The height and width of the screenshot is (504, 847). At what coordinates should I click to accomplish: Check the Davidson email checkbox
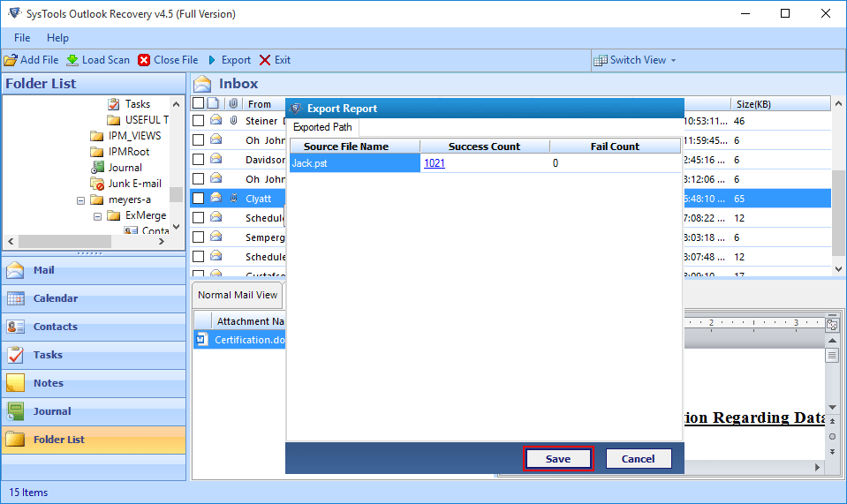click(x=198, y=160)
